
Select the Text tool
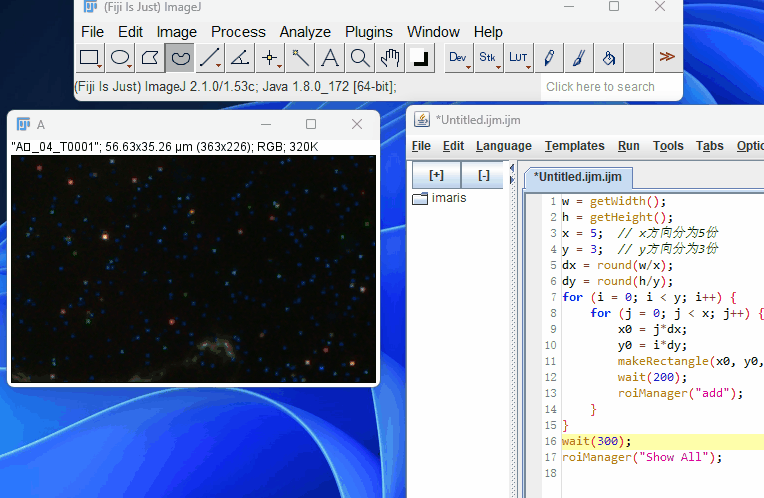(330, 58)
